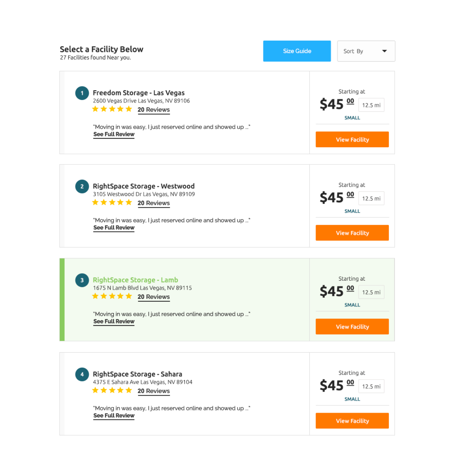Click the 12.5 mi distance box for Westwood

tap(371, 199)
